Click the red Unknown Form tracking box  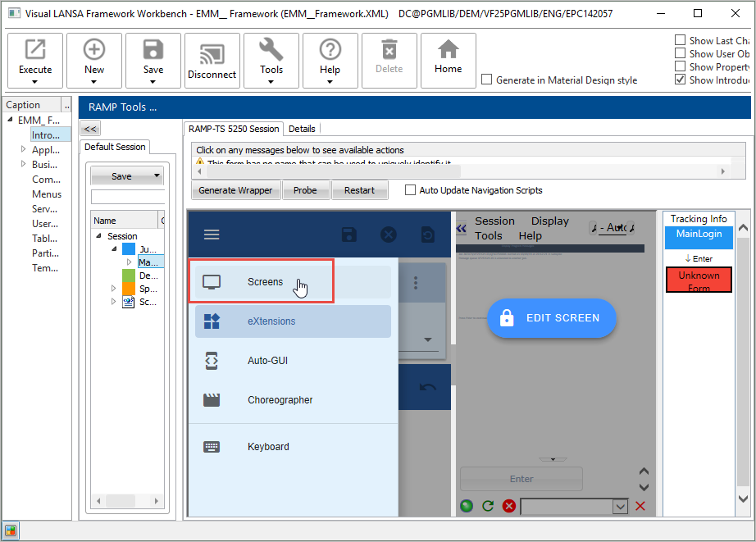tap(699, 280)
